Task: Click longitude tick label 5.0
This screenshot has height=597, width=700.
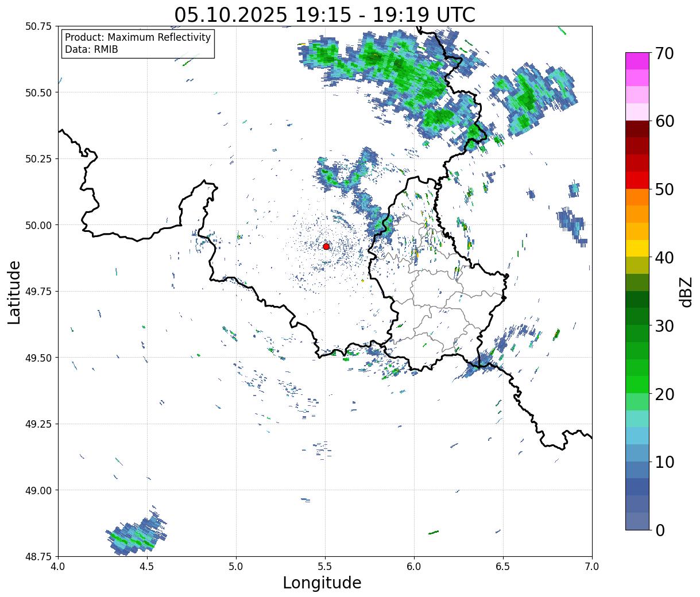Action: tap(236, 567)
